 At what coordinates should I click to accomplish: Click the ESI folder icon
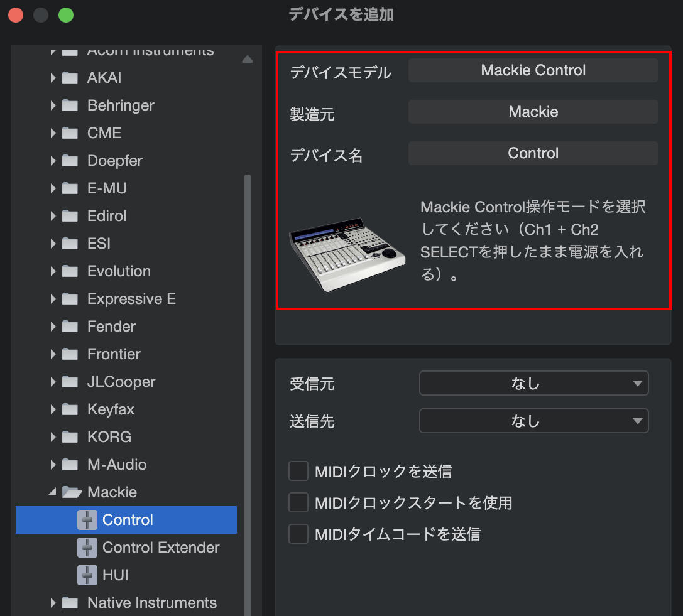pos(70,244)
